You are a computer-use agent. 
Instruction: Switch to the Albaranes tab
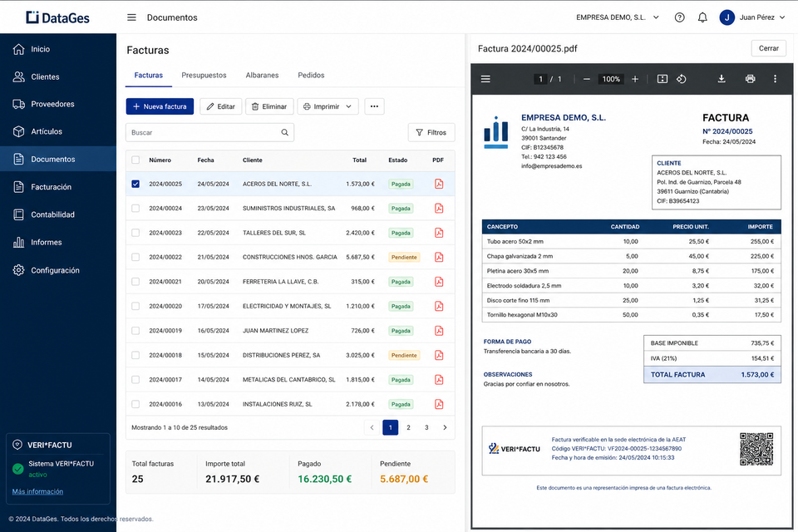(262, 75)
